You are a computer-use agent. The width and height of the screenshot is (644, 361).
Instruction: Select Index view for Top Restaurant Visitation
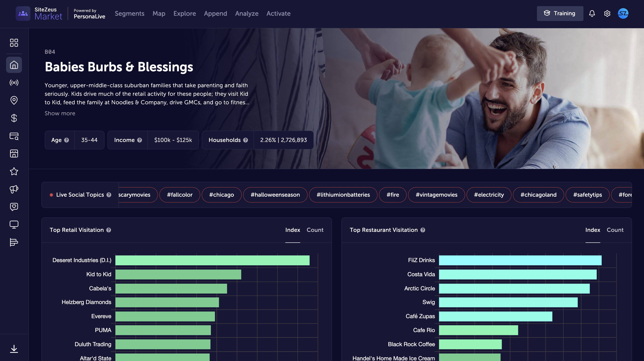pos(592,230)
